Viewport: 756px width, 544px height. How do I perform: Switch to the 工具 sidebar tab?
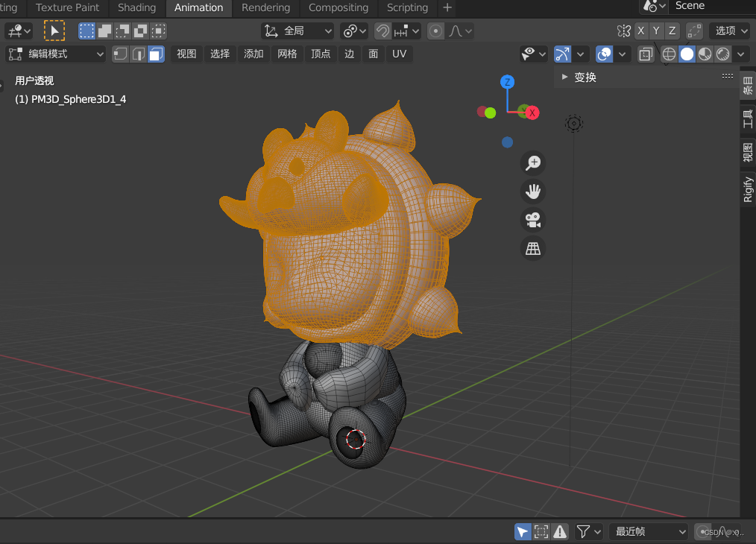click(x=748, y=118)
